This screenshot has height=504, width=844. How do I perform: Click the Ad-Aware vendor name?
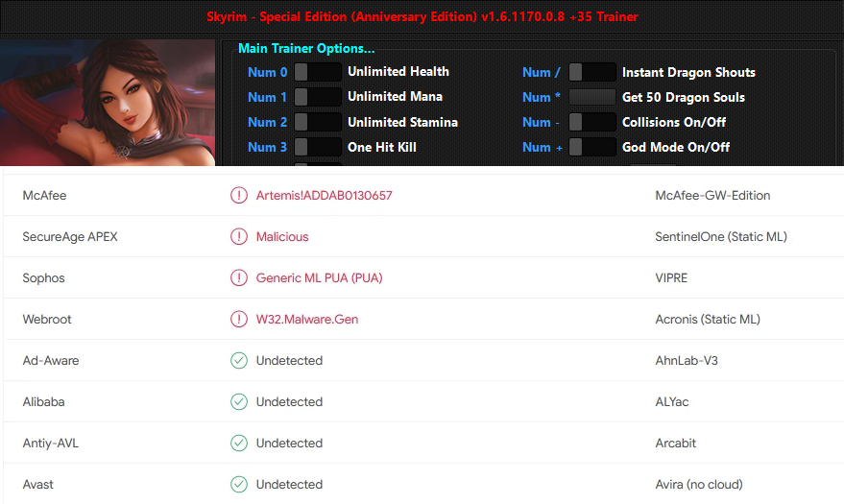(x=51, y=360)
